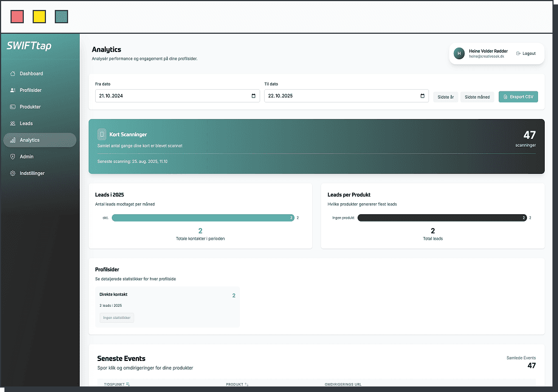Click the Direkte kontakt profile card
558x392 pixels.
coord(167,307)
